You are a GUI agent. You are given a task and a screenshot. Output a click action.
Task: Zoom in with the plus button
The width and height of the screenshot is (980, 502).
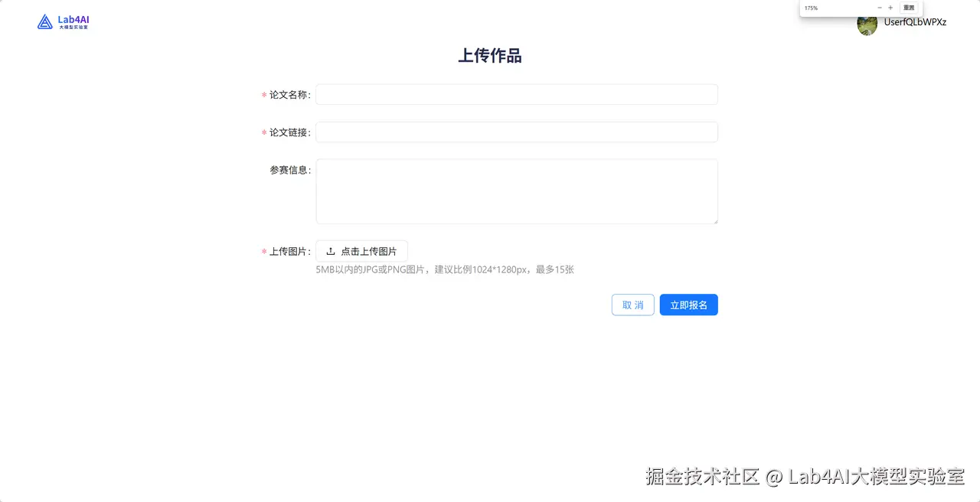890,8
